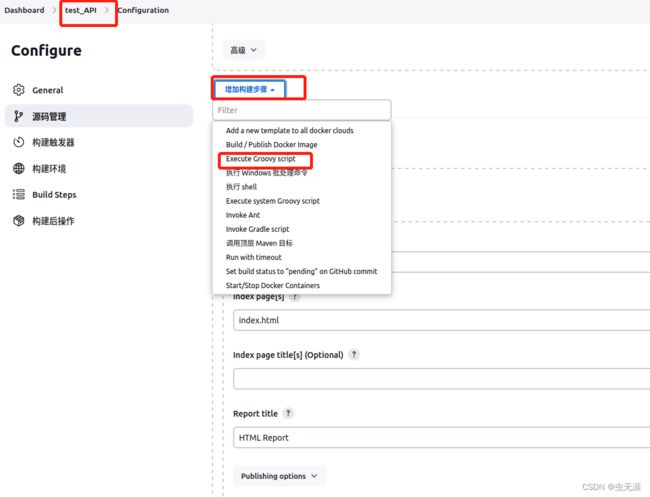Open test_API breadcrumb link

pyautogui.click(x=81, y=10)
